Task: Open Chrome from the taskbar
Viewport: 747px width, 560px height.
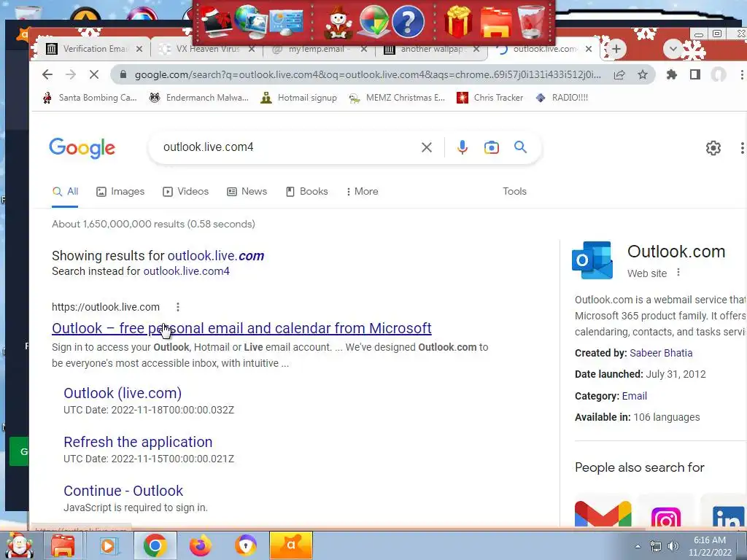Action: (x=155, y=545)
